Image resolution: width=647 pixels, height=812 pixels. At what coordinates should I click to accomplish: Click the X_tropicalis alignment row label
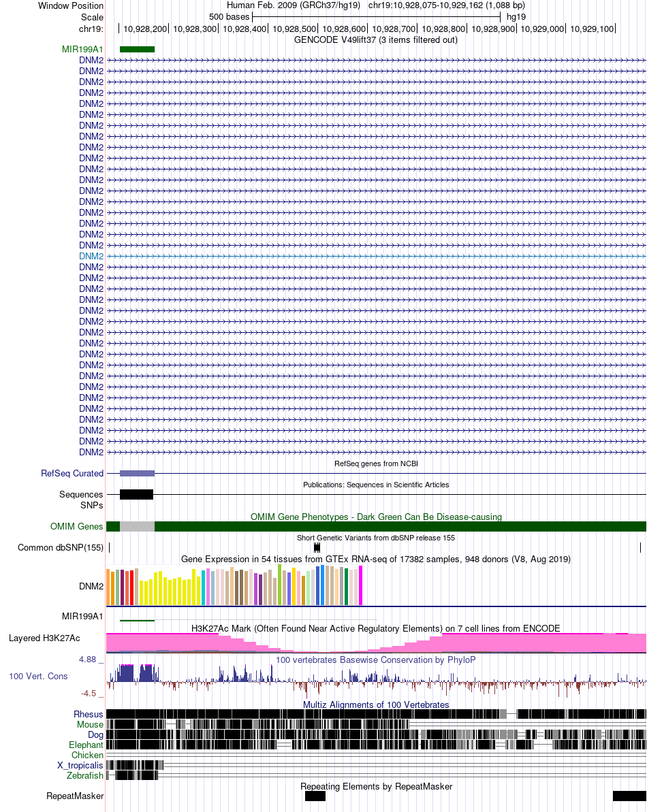click(x=80, y=766)
